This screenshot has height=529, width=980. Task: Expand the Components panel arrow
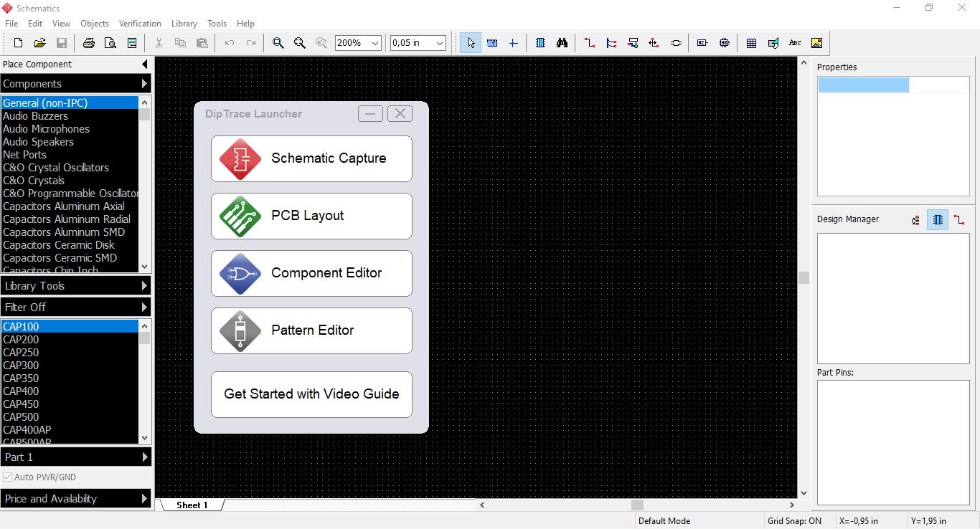tap(144, 84)
